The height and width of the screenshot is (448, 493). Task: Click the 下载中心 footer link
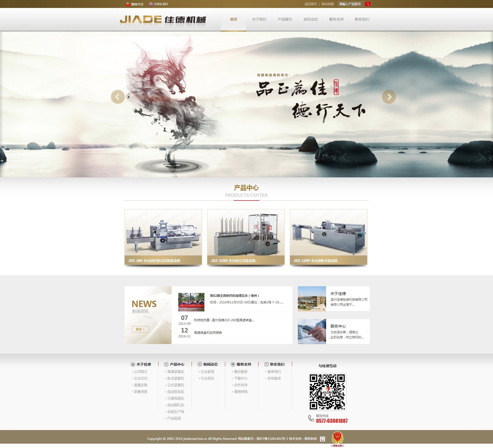[241, 378]
